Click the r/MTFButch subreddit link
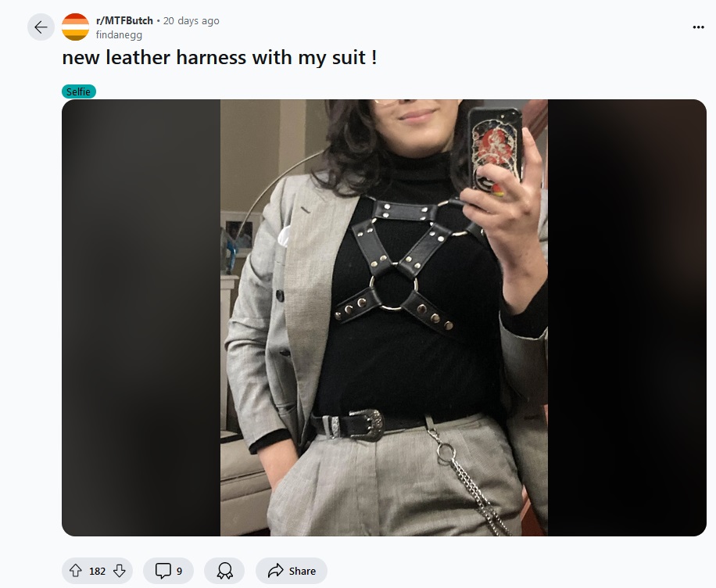 pos(124,21)
